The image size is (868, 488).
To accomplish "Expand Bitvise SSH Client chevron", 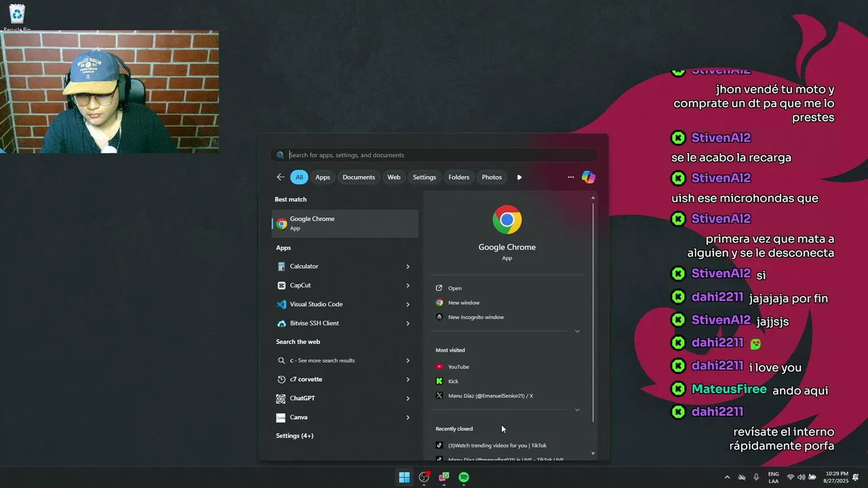I will point(408,323).
